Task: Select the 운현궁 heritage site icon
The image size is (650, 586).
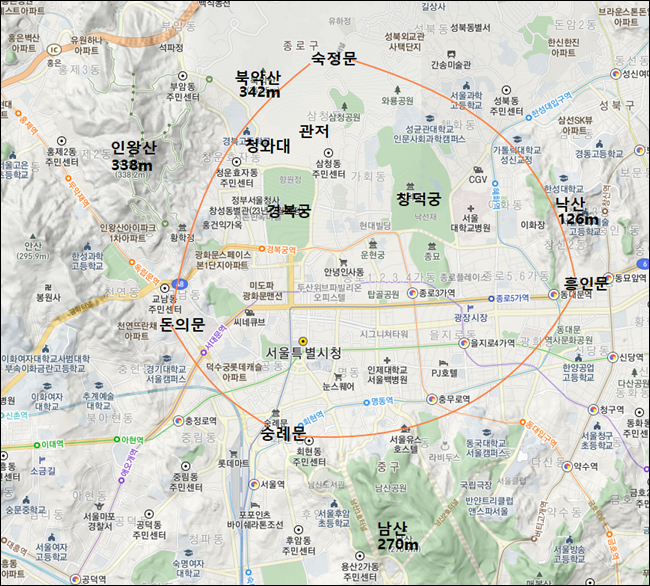Action: 373,243
